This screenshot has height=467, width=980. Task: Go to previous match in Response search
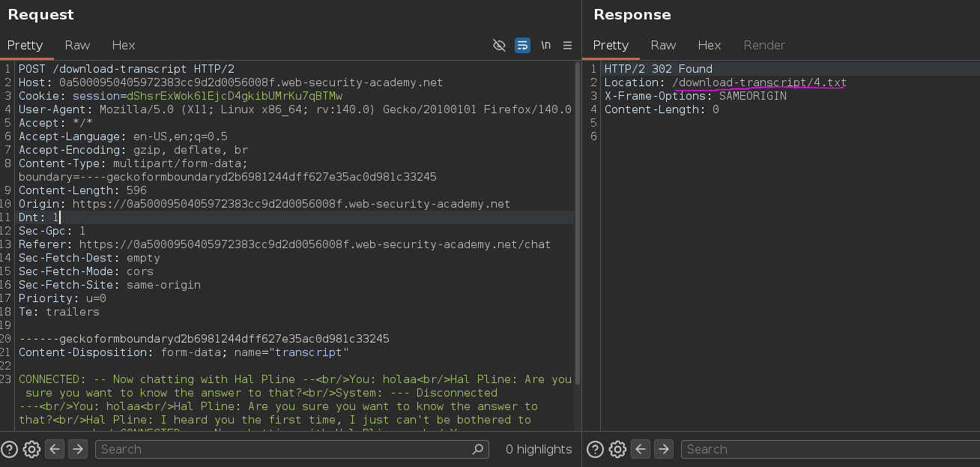click(641, 449)
